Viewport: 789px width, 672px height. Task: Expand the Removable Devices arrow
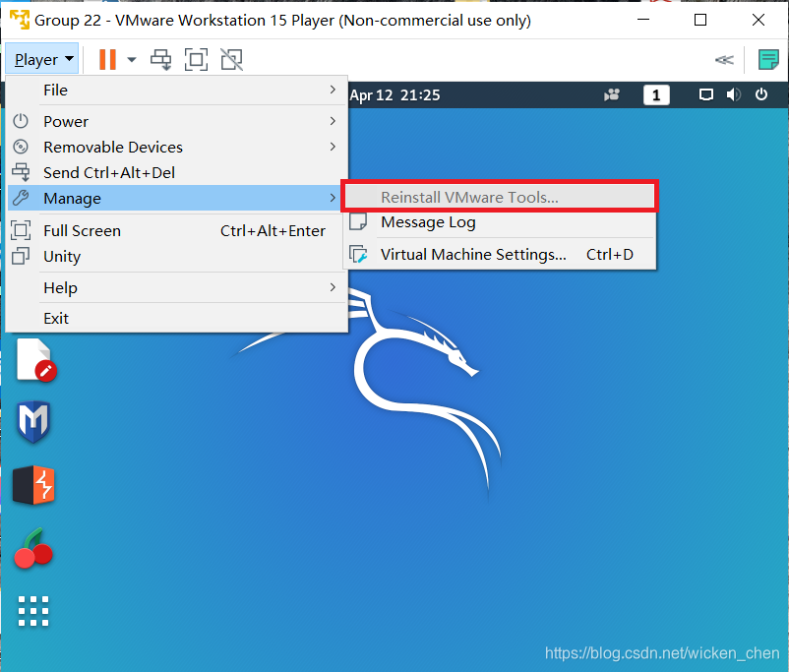tap(333, 147)
